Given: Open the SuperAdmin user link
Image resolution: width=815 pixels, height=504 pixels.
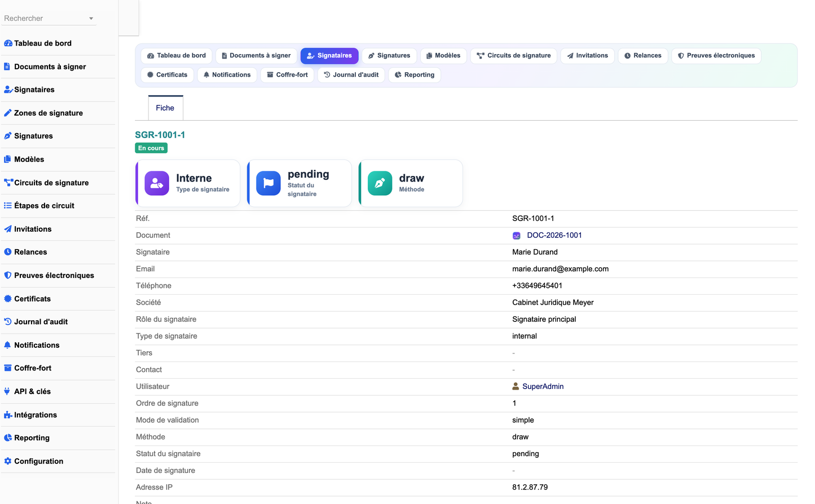Looking at the screenshot, I should coord(543,386).
